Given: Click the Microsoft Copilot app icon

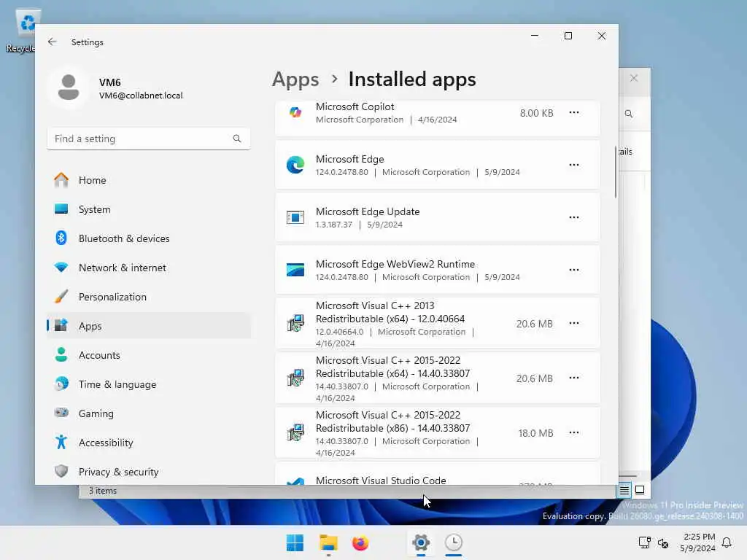Looking at the screenshot, I should [295, 113].
